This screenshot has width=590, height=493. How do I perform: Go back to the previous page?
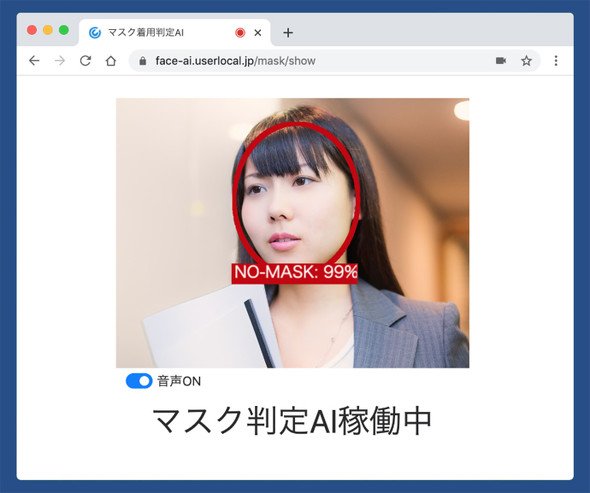(34, 61)
